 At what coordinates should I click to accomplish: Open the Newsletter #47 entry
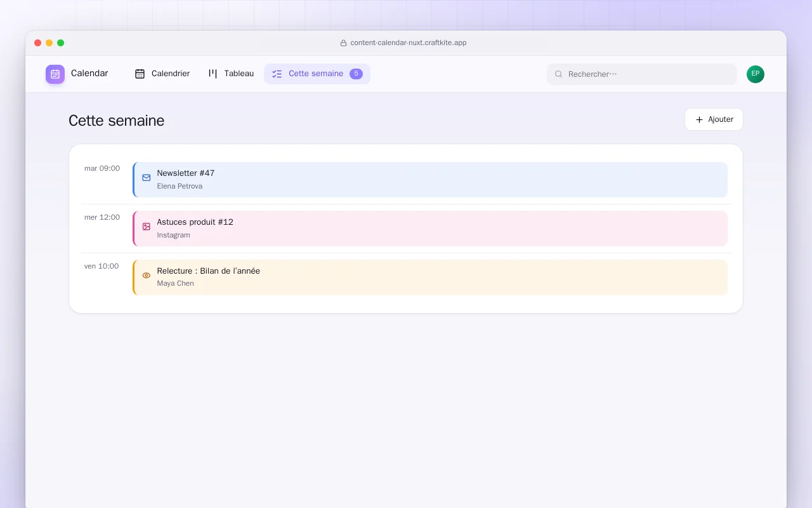430,180
